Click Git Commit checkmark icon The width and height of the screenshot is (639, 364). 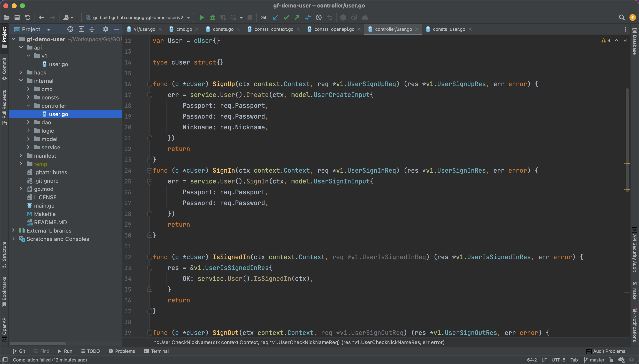(x=286, y=17)
